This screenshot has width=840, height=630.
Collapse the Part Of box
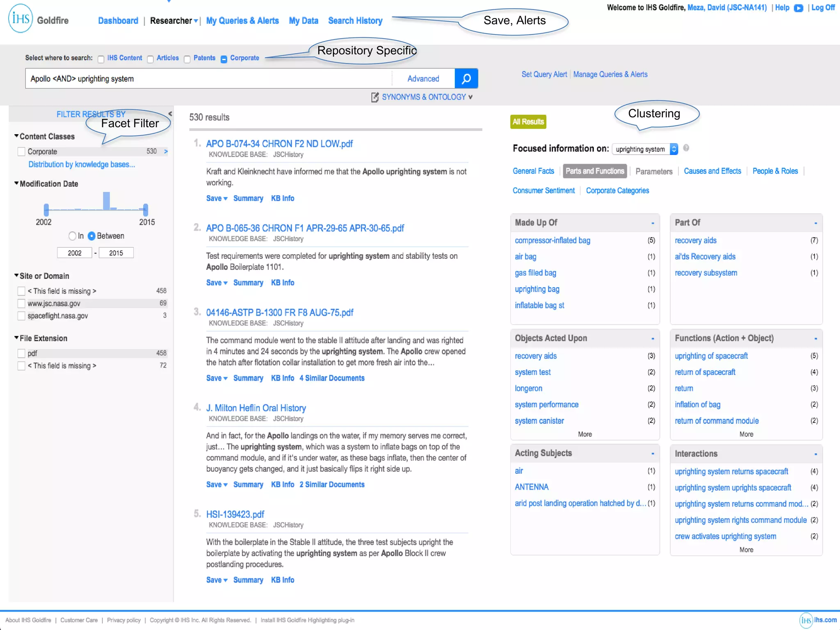815,223
